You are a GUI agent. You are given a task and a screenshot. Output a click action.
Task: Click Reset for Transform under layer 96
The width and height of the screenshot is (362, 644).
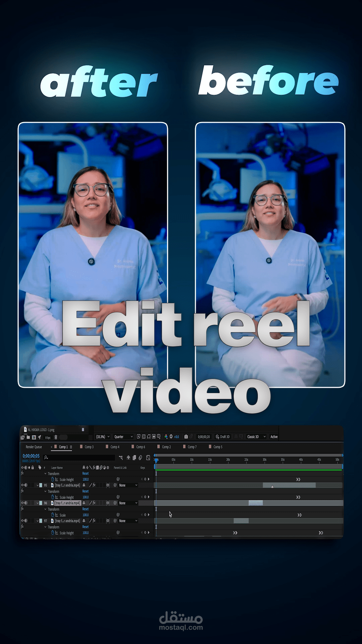(x=85, y=509)
